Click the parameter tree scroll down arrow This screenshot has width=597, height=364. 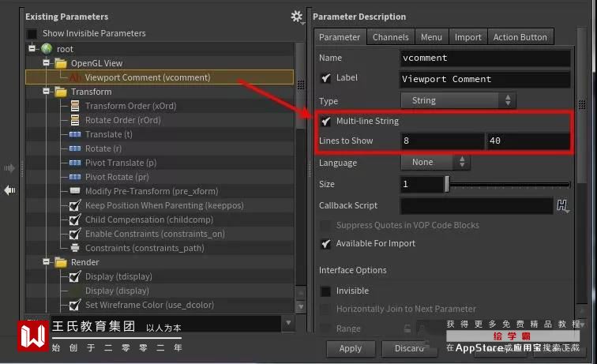[301, 306]
